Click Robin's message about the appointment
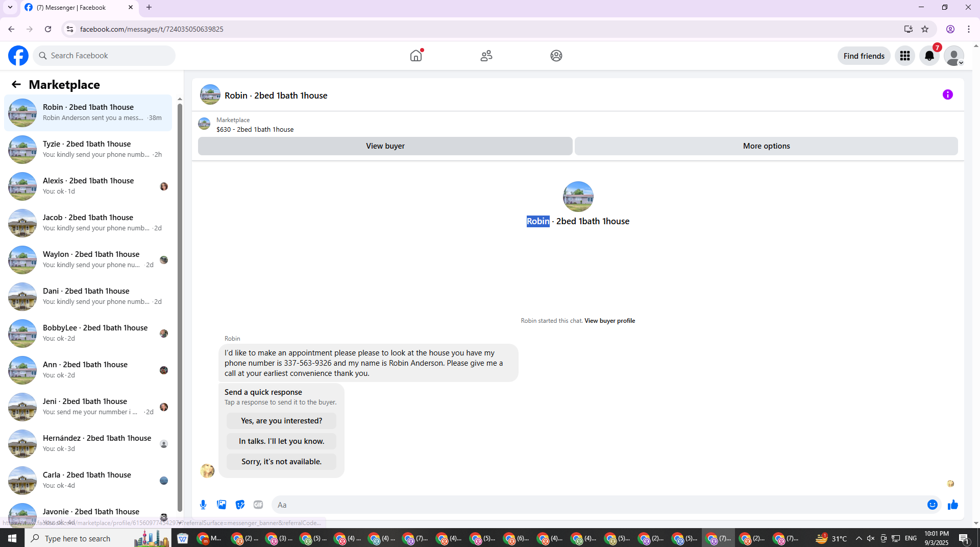Screen dimensions: 980x547 (x=368, y=363)
